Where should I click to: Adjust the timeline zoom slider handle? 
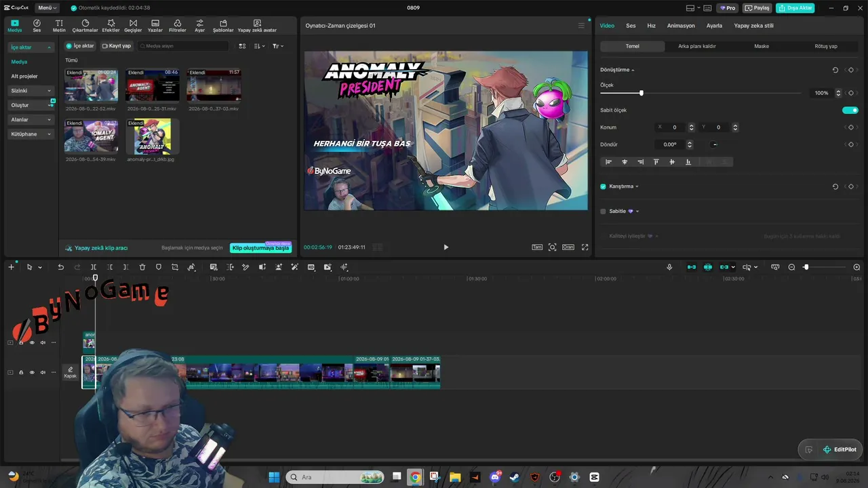(806, 267)
